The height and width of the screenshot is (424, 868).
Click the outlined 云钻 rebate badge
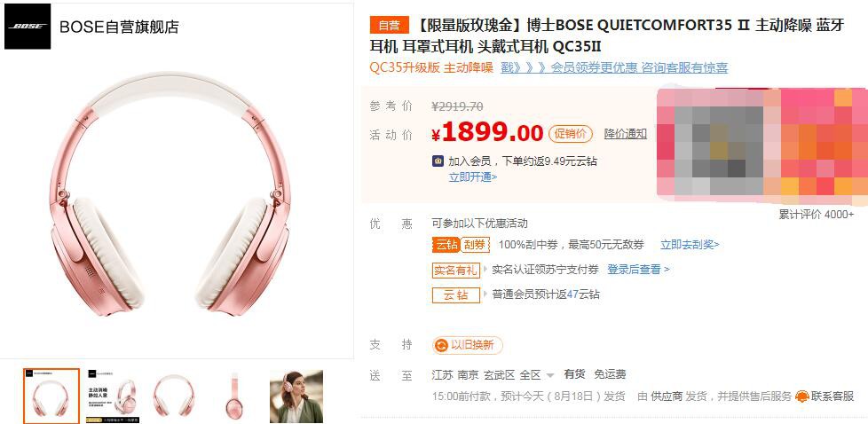coord(455,295)
